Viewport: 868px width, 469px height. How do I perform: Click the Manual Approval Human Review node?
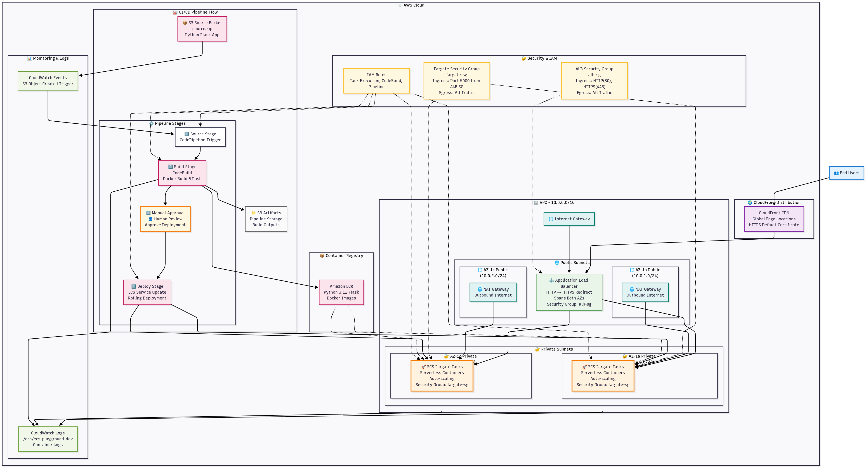[165, 219]
